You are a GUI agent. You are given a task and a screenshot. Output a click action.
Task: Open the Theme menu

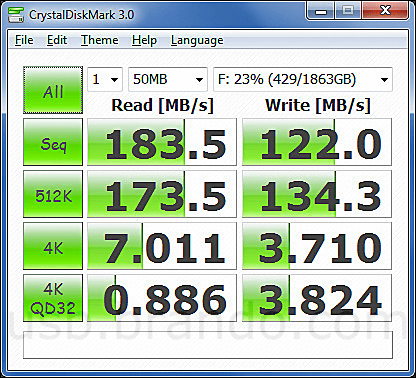[100, 40]
